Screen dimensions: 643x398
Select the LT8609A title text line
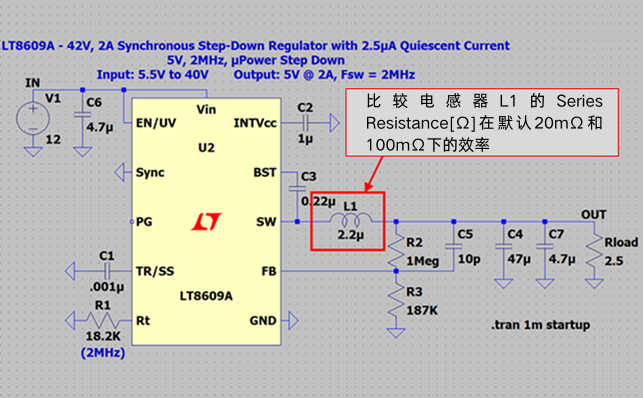[256, 45]
